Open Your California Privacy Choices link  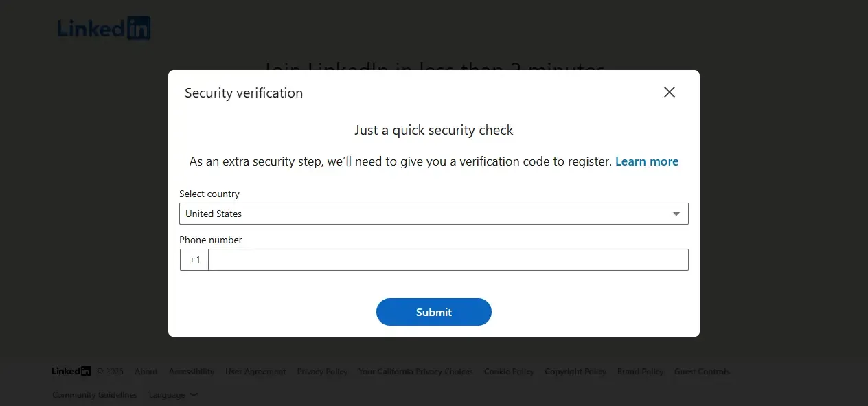[415, 372]
